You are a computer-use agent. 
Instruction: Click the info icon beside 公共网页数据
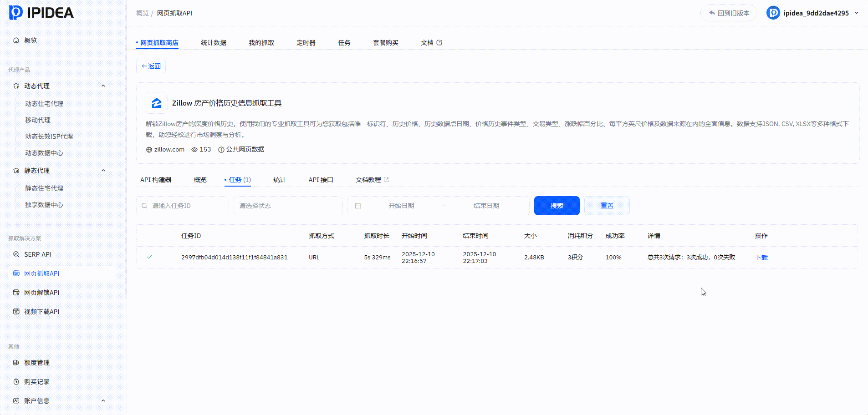click(221, 150)
